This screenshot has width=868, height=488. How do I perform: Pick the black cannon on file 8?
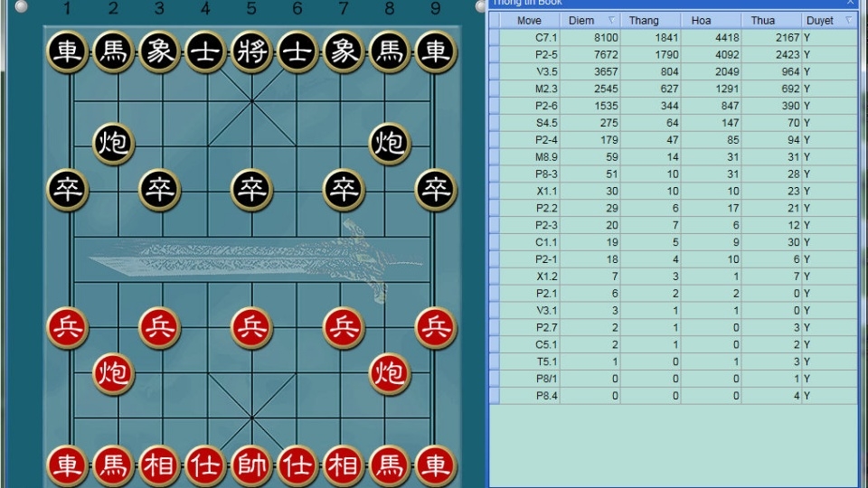[389, 144]
